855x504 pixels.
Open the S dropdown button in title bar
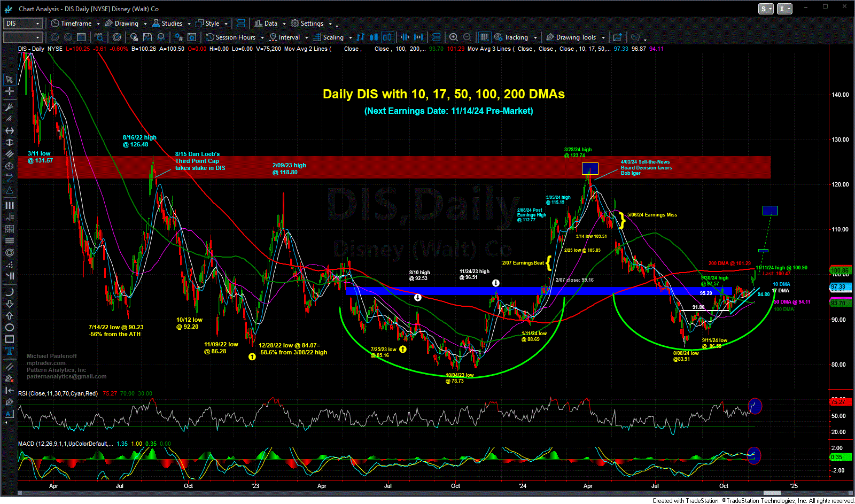pyautogui.click(x=766, y=9)
